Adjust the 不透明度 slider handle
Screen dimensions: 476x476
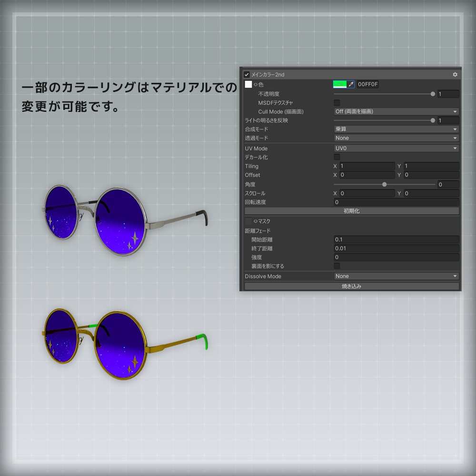point(433,94)
